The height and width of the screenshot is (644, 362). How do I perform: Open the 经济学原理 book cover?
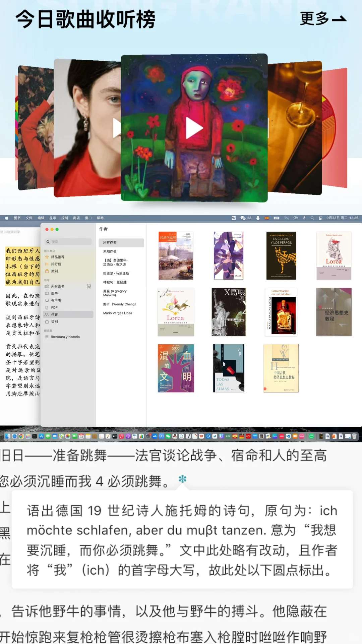click(x=176, y=255)
